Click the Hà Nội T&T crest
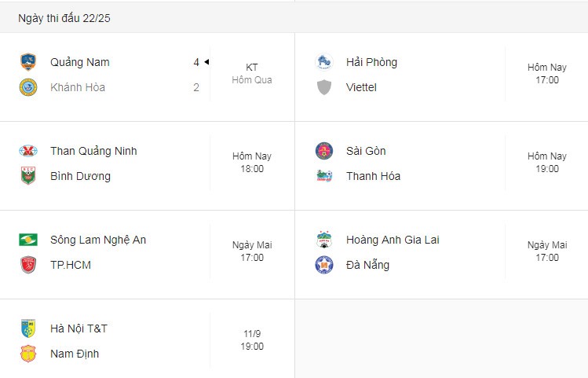Viewport: 588px width, 378px height. pyautogui.click(x=28, y=328)
